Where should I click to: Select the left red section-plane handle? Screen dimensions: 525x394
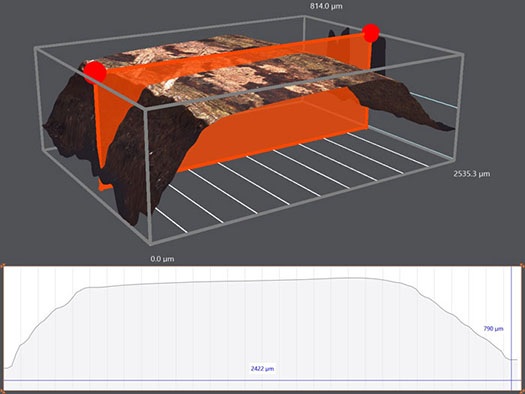[x=95, y=72]
